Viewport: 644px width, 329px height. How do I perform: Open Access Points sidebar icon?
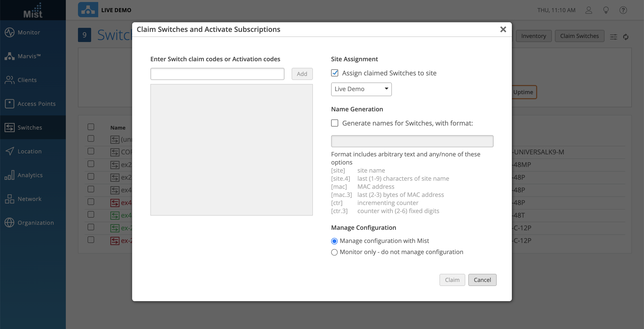point(10,104)
